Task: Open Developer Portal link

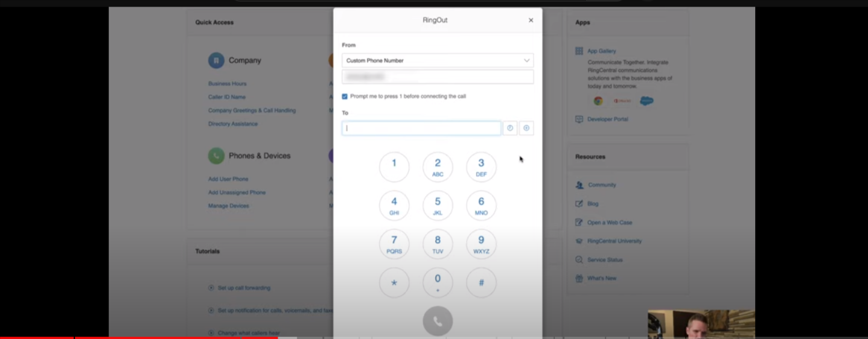Action: [608, 119]
